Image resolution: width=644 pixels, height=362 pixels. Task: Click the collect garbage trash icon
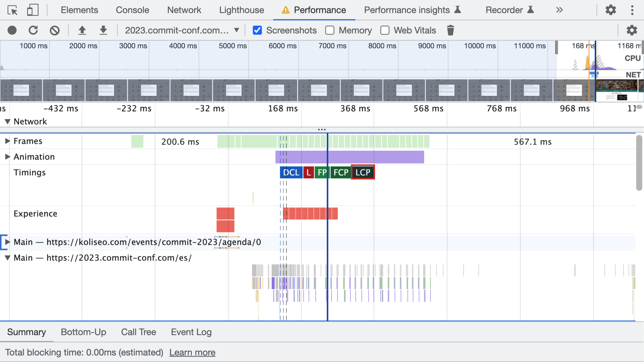click(451, 30)
